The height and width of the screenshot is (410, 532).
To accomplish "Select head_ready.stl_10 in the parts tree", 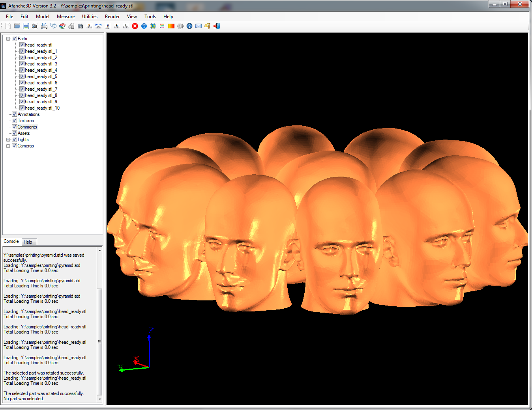I will pyautogui.click(x=42, y=108).
